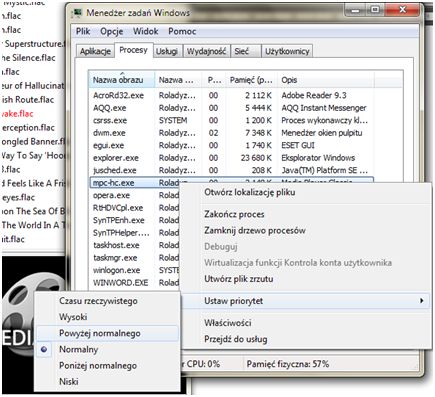Viewport: 435px width, 397px height.
Task: Select the egui.exe process row
Action: tap(231, 146)
